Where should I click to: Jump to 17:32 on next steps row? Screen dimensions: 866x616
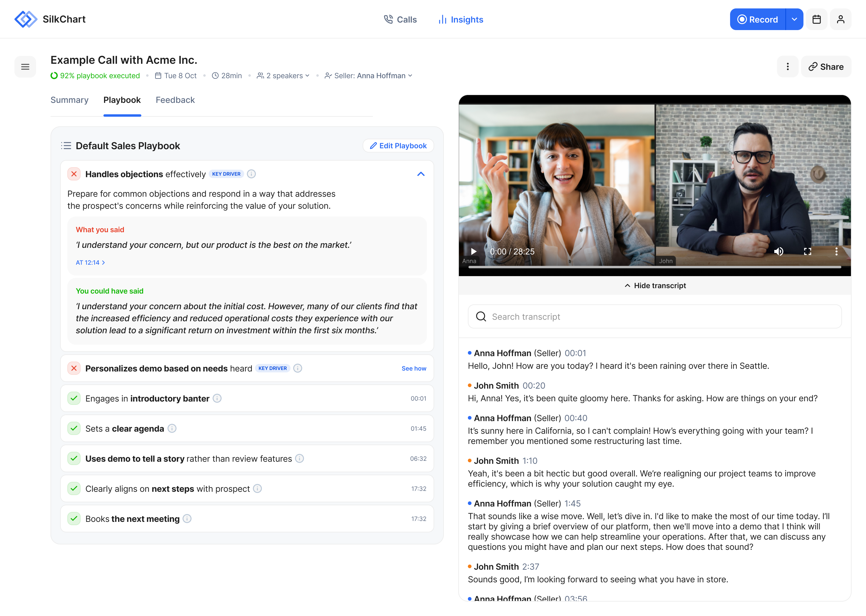[x=419, y=488]
